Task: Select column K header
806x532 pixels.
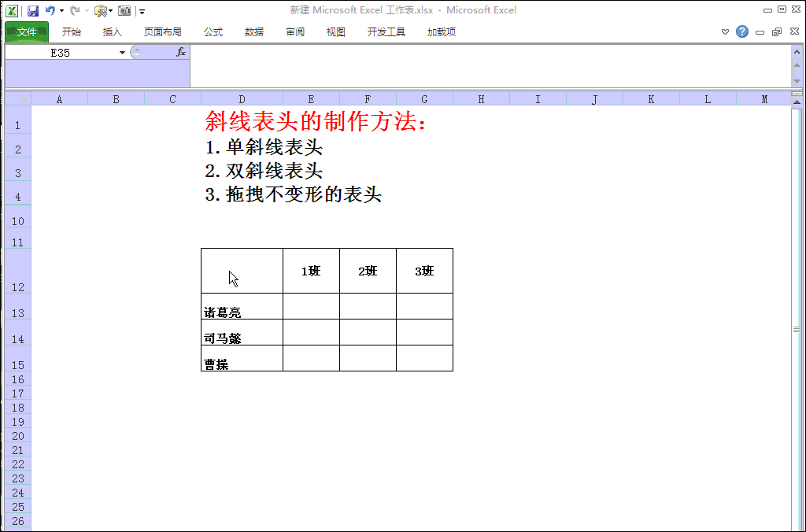Action: (x=651, y=99)
